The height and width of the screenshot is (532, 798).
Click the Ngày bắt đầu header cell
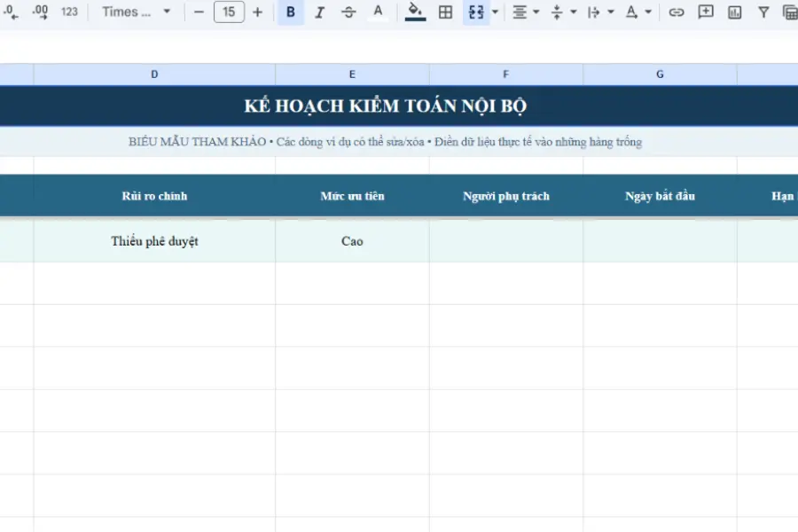[x=660, y=196]
